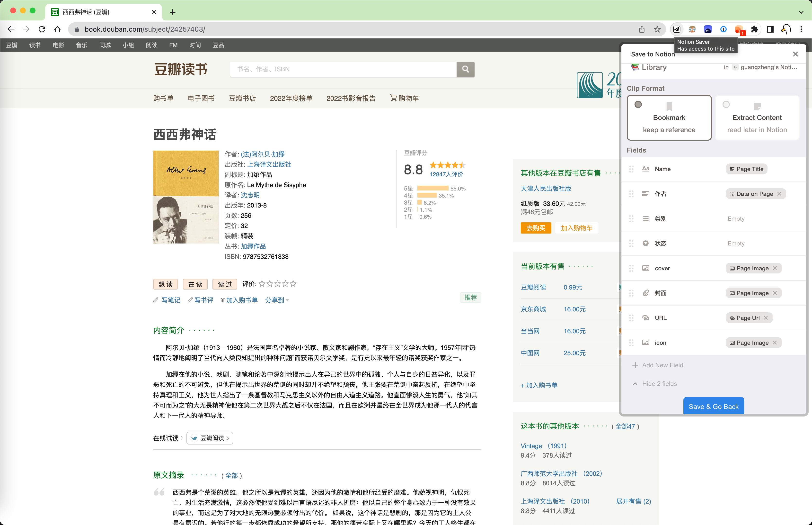The height and width of the screenshot is (525, 812).
Task: Open the 分享到 share dropdown
Action: click(277, 300)
